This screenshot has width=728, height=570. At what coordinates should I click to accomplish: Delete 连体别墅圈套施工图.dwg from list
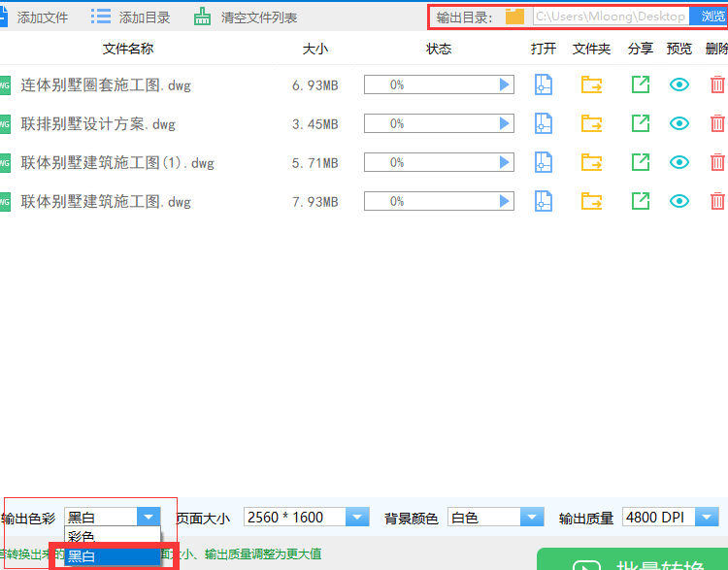coord(717,84)
